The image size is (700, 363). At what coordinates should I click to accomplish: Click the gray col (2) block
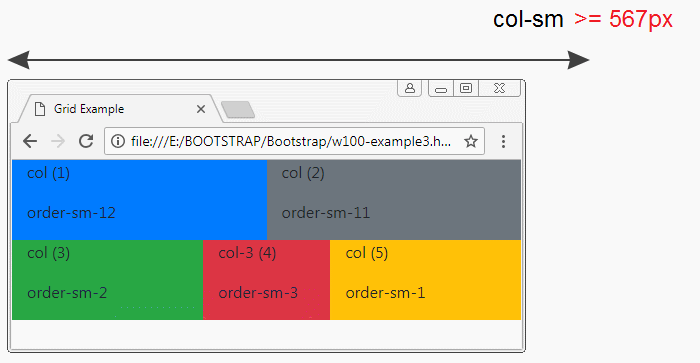click(394, 200)
